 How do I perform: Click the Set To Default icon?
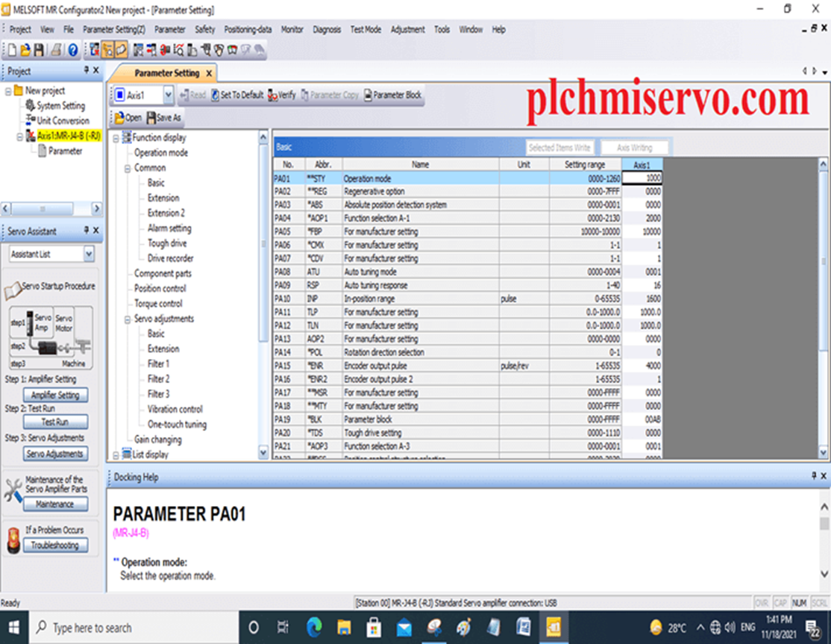click(215, 95)
